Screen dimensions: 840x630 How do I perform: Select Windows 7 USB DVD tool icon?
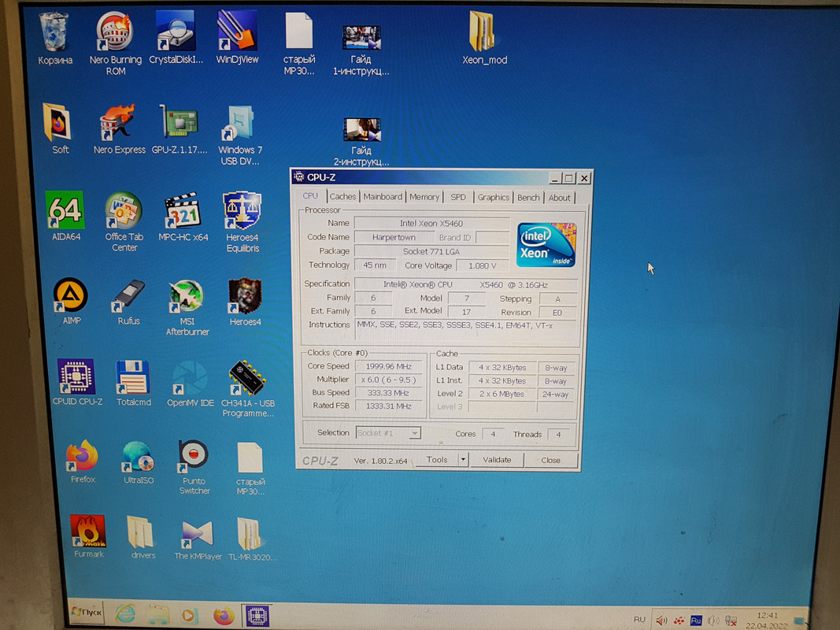[x=240, y=135]
